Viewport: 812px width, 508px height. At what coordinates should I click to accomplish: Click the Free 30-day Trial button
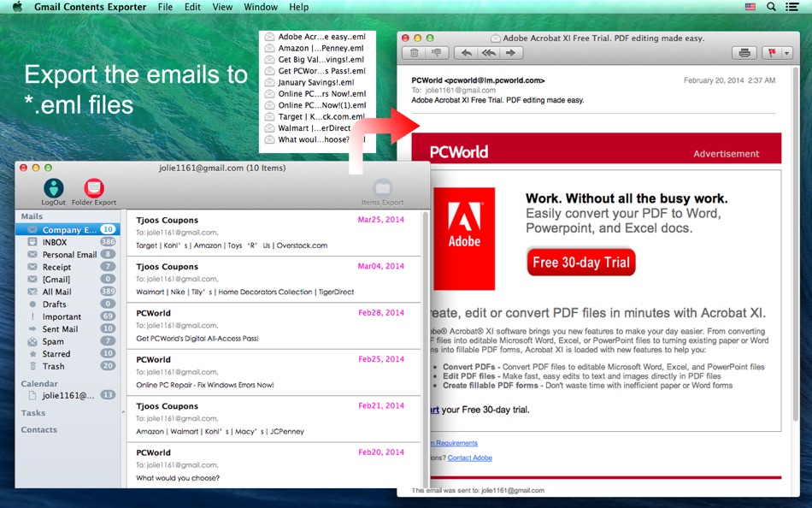tap(581, 263)
